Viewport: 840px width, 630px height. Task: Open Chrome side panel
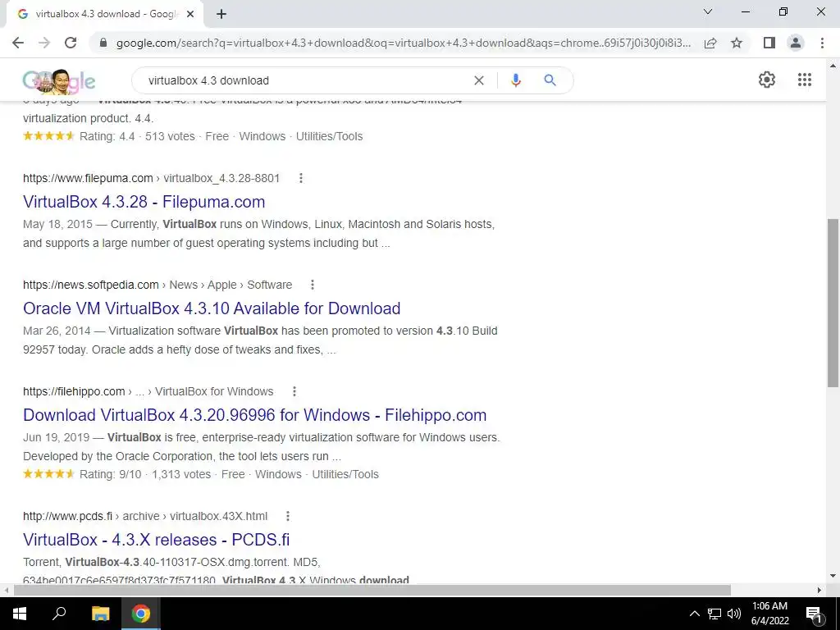(x=769, y=43)
